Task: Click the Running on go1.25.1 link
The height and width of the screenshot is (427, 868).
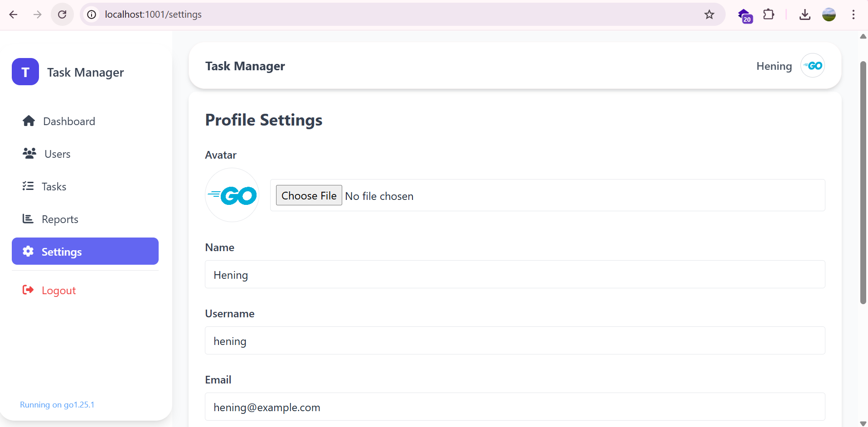Action: (57, 405)
